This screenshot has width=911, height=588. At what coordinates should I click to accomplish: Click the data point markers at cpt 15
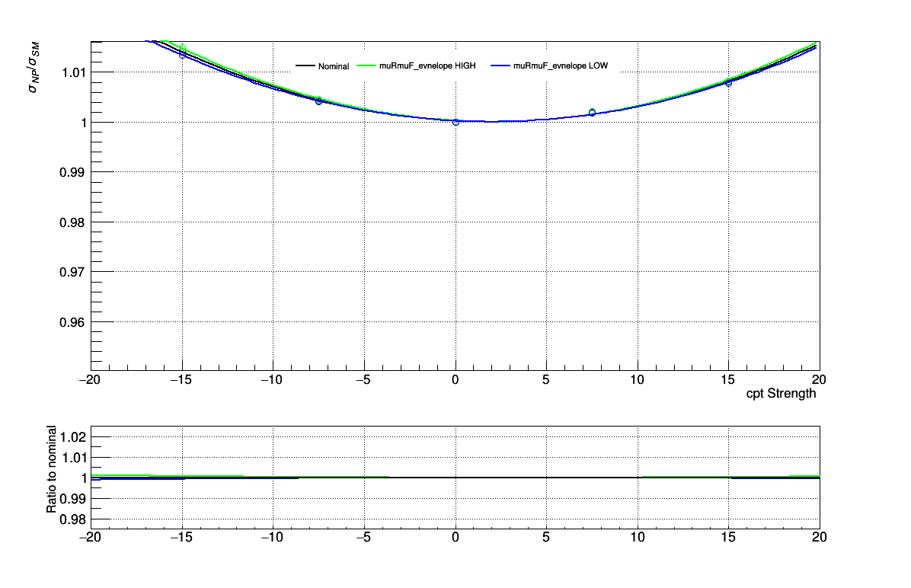(x=728, y=82)
